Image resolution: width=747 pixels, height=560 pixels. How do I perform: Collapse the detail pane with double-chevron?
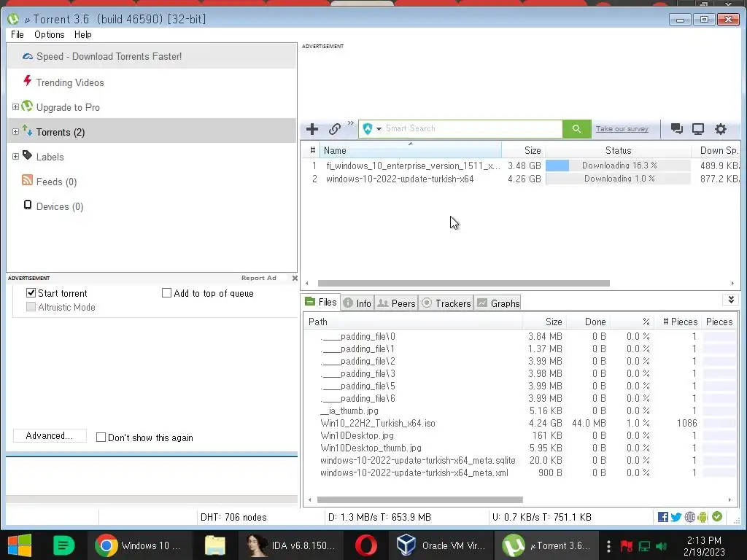click(x=731, y=300)
